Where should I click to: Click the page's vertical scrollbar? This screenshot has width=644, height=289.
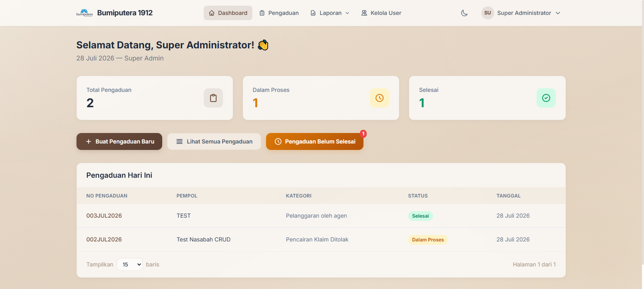coord(643,133)
